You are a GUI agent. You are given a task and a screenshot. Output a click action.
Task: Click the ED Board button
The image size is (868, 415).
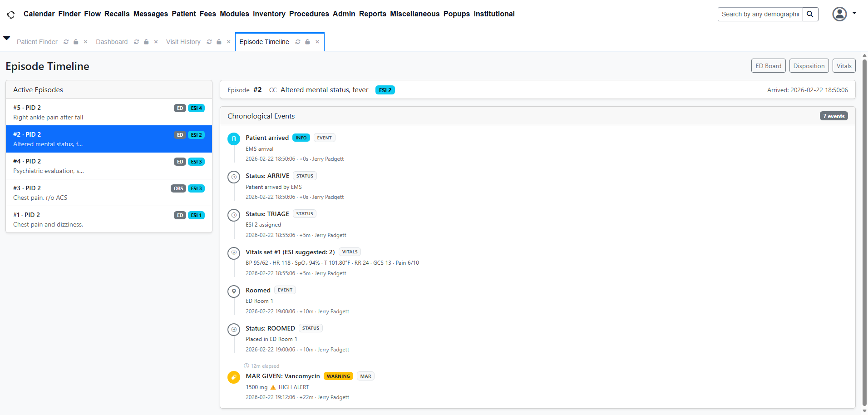point(768,66)
